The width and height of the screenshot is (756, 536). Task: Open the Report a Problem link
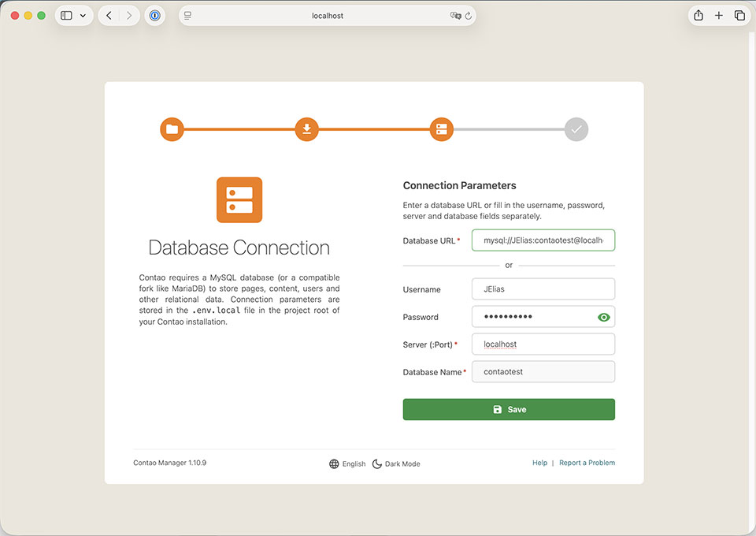click(x=587, y=463)
